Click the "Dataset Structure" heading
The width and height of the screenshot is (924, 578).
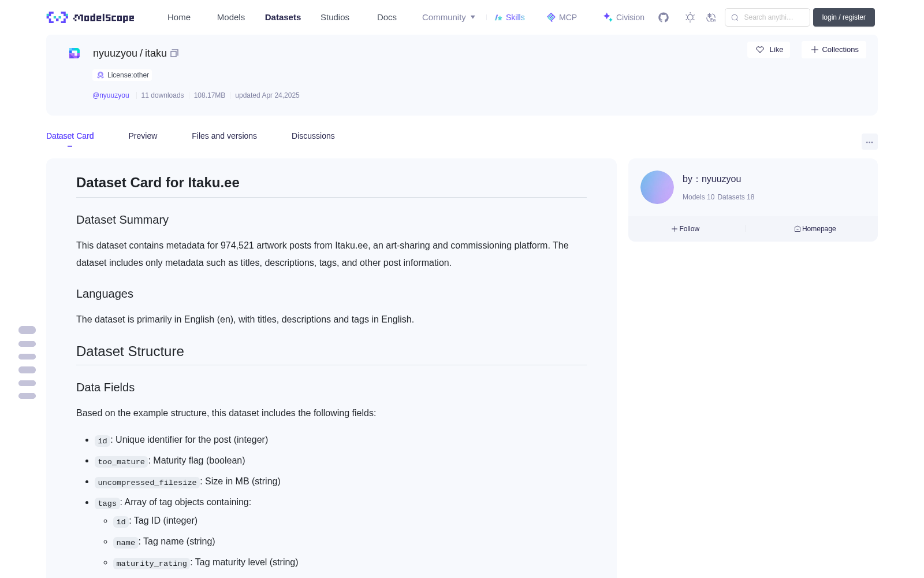click(x=130, y=351)
